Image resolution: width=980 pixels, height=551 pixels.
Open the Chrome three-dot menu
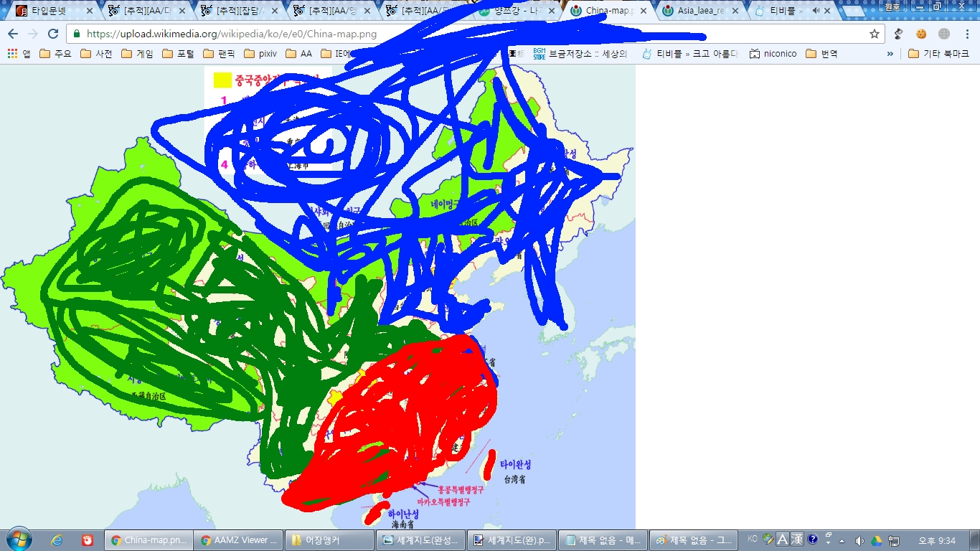point(966,34)
